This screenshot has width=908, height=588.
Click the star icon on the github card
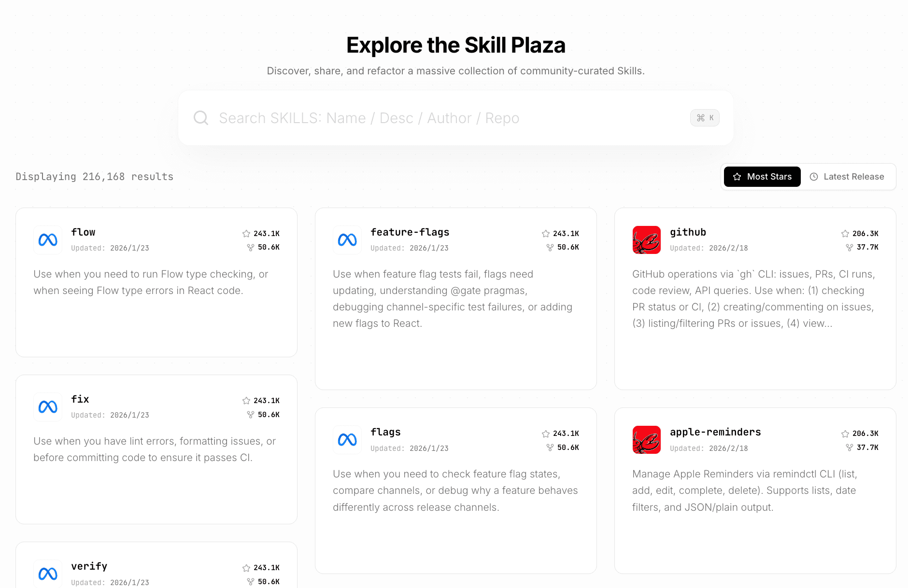[845, 233]
